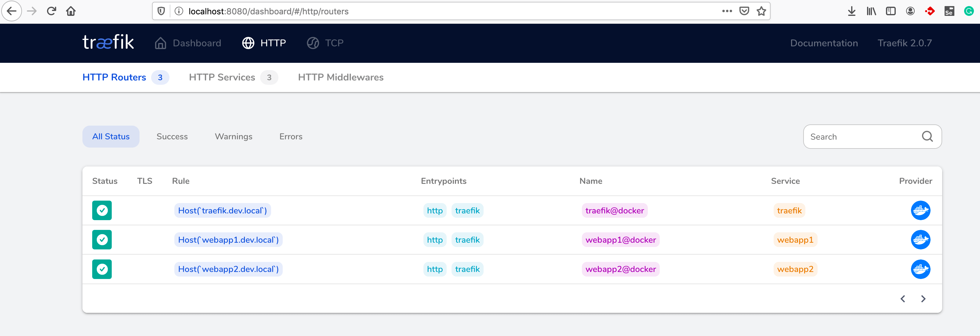Image resolution: width=980 pixels, height=336 pixels.
Task: Reload the page with refresh icon
Action: tap(51, 11)
